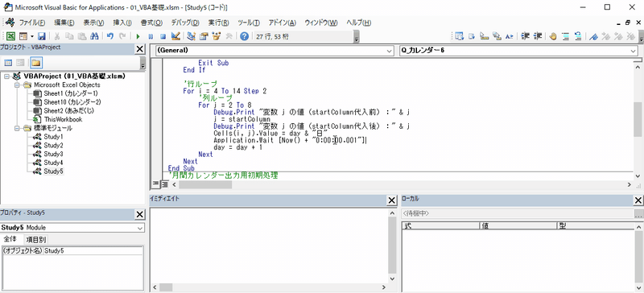Close the Project Explorer pane

click(x=139, y=49)
